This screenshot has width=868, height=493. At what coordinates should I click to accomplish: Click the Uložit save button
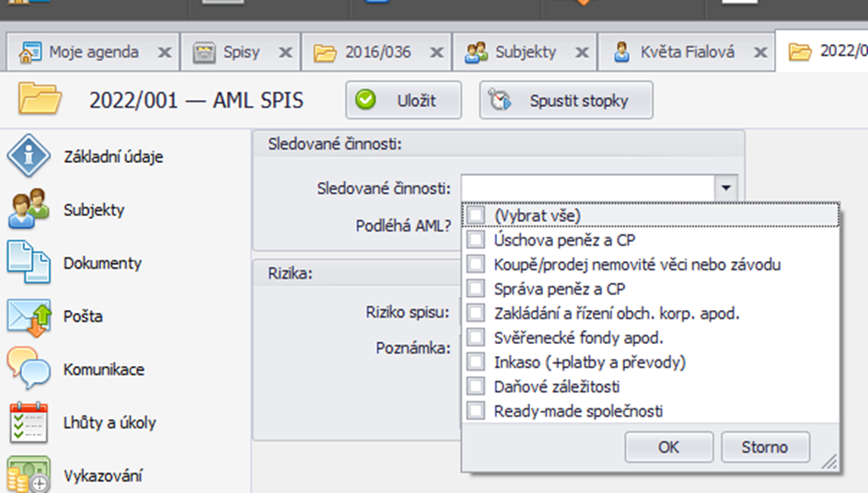[x=403, y=100]
